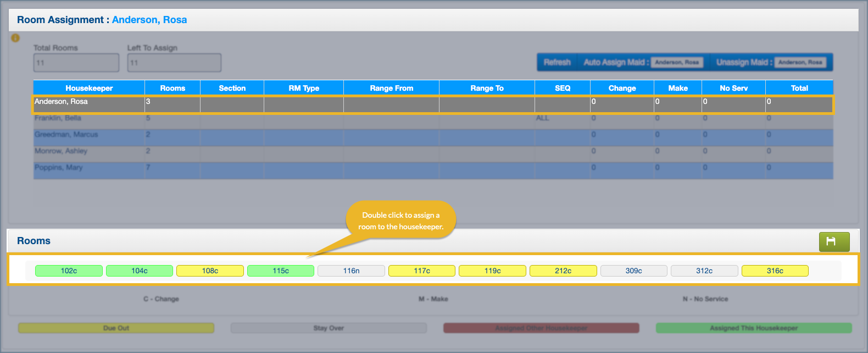Viewport: 868px width, 353px height.
Task: Click the Refresh button
Action: (x=557, y=62)
